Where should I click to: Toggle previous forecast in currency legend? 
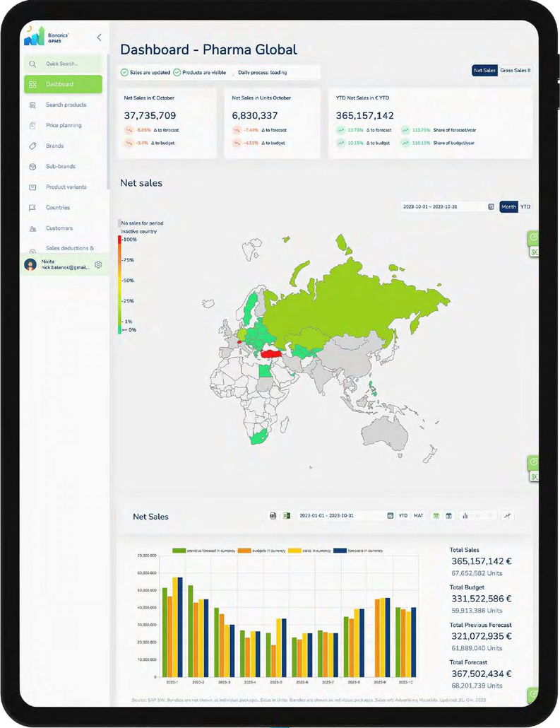click(203, 551)
